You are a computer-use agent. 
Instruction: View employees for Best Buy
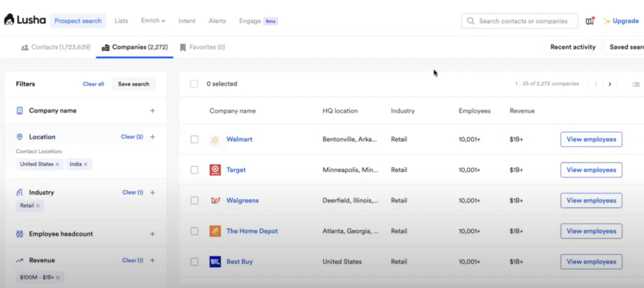591,262
